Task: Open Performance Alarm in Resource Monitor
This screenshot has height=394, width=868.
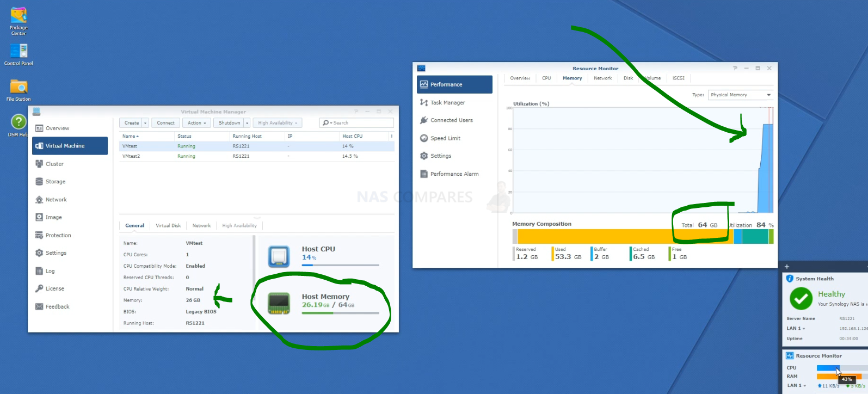Action: (454, 174)
